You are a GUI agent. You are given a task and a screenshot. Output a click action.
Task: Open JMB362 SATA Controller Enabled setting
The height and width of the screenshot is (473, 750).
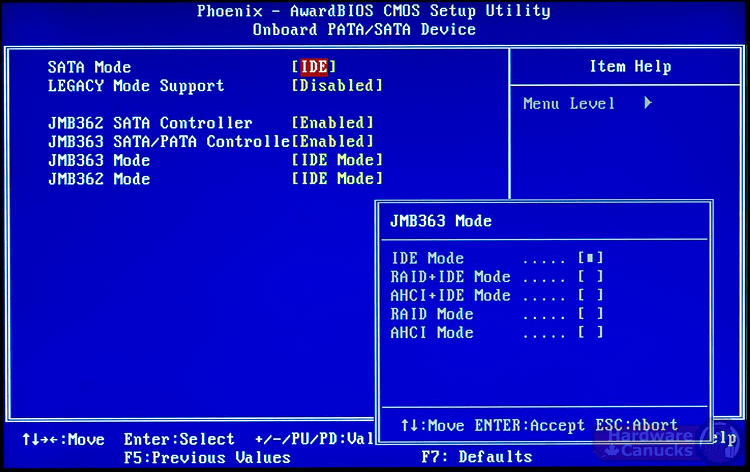(x=332, y=123)
